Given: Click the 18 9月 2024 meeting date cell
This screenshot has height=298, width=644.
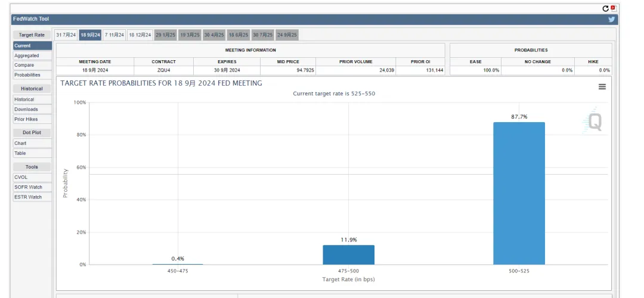Looking at the screenshot, I should 95,70.
